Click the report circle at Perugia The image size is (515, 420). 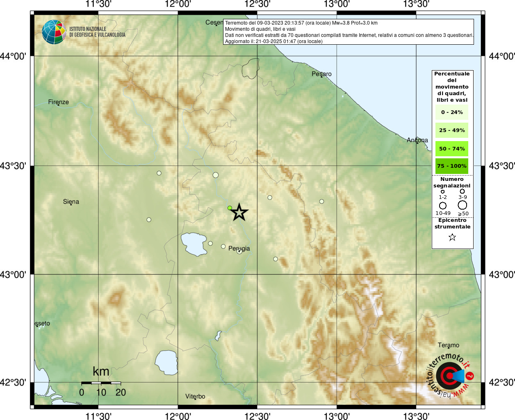tap(239, 251)
